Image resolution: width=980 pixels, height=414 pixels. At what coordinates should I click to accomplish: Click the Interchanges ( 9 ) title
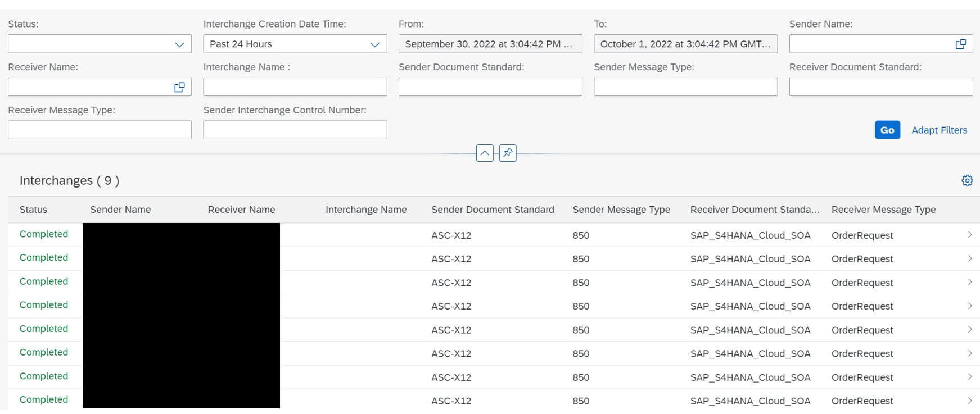coord(69,180)
